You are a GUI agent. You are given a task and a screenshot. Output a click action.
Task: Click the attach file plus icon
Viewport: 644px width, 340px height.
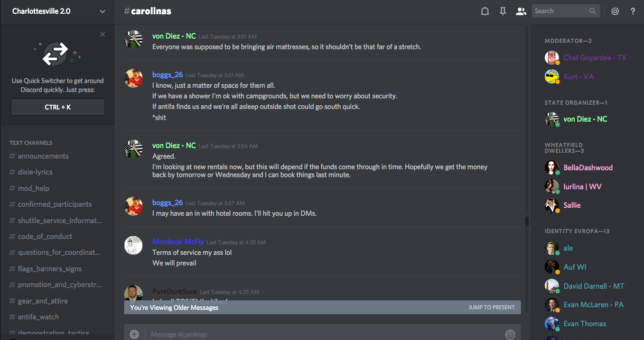coord(134,334)
